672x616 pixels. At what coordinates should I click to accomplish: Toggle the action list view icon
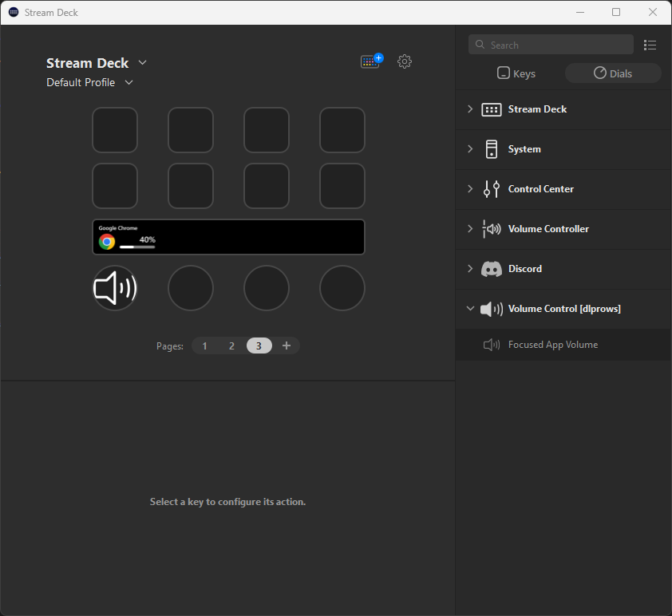click(650, 45)
